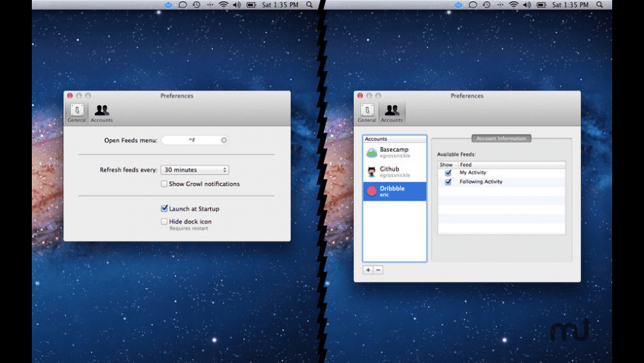Click clock Sat 1:35 PM in right menu bar
The width and height of the screenshot is (644, 363).
point(571,5)
